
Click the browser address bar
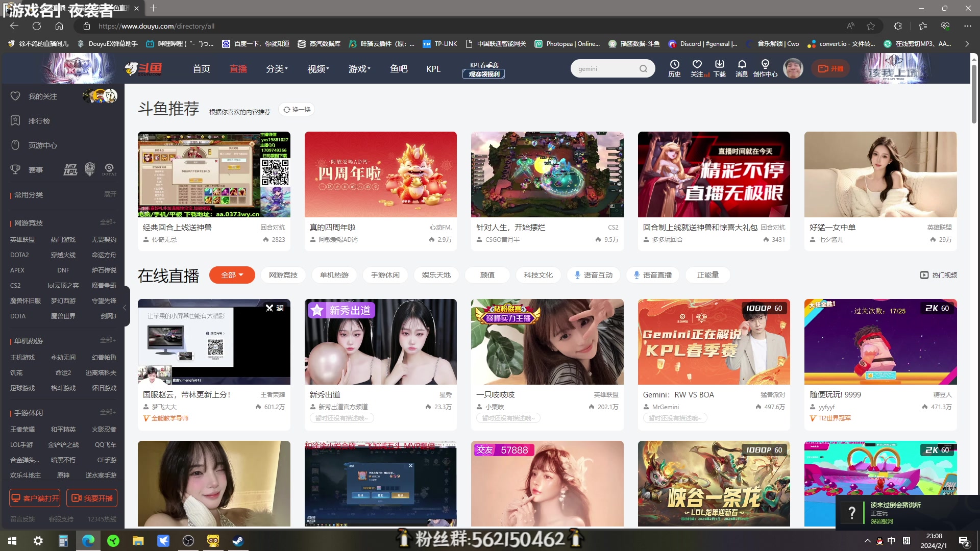(x=459, y=26)
